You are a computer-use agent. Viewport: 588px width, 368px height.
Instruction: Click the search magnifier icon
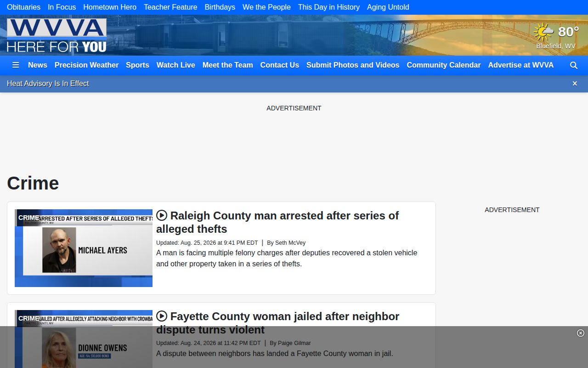tap(574, 65)
